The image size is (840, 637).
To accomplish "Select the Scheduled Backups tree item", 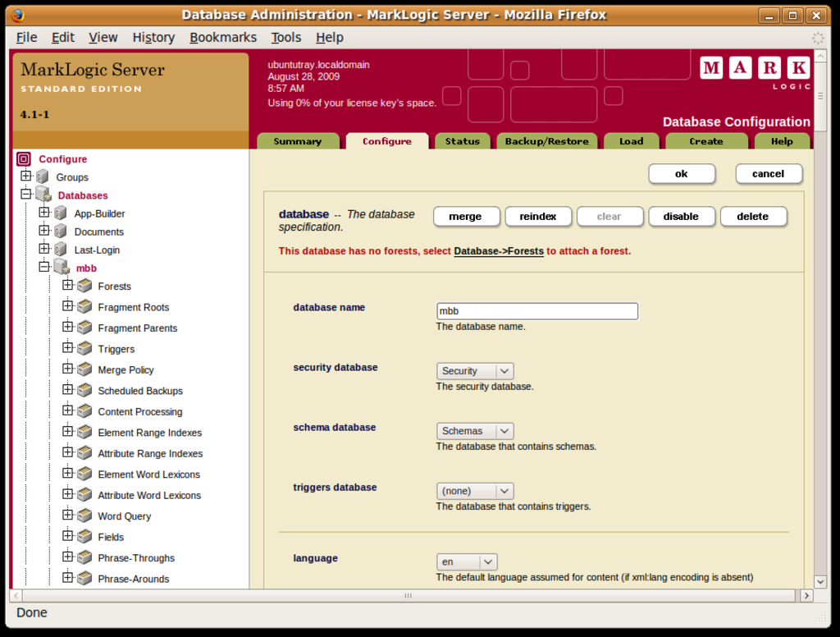I will click(x=140, y=391).
